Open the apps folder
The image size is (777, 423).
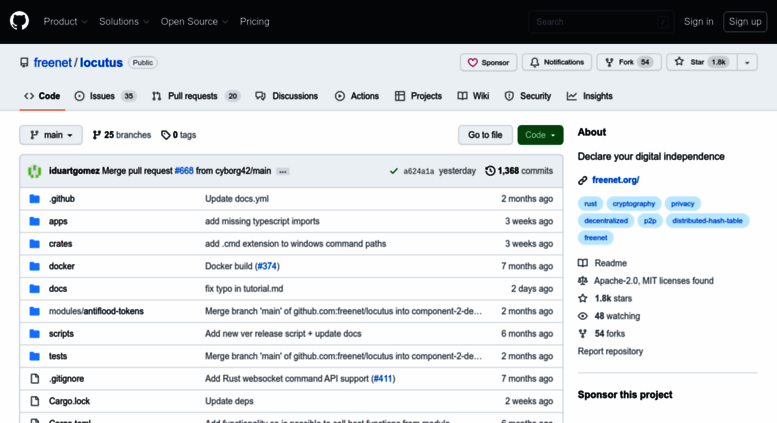[x=58, y=221]
